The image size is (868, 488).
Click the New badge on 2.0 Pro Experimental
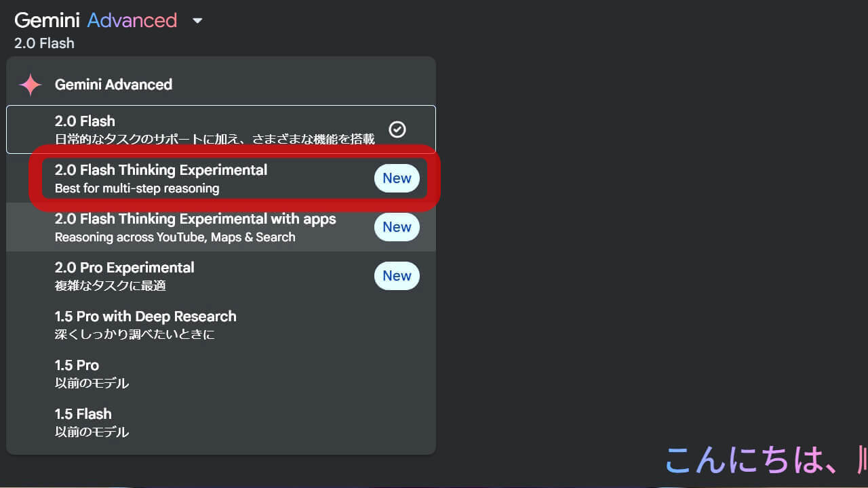point(397,276)
